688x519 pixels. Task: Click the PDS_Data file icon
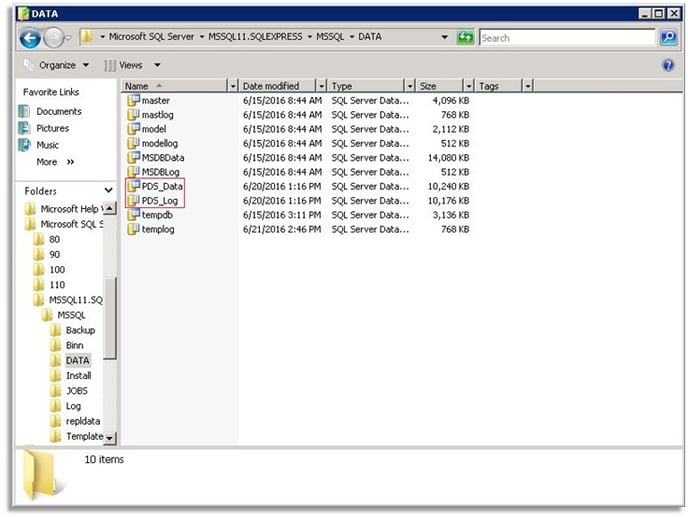tap(133, 186)
